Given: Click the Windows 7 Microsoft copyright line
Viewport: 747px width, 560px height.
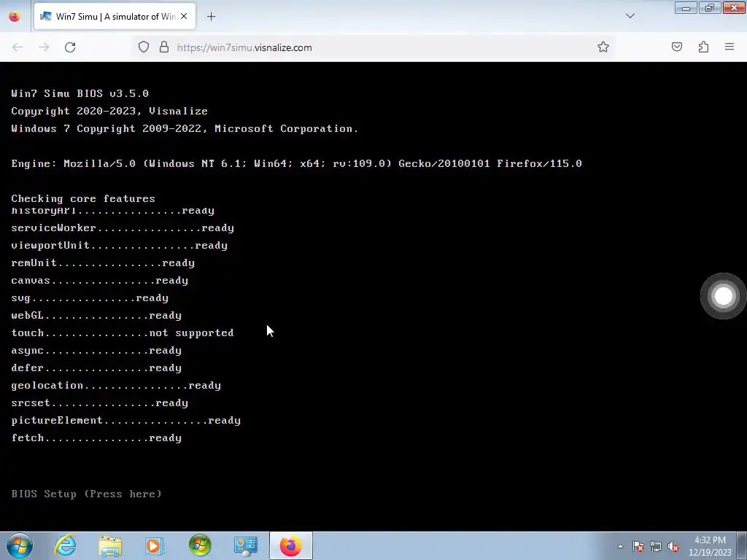Looking at the screenshot, I should point(185,128).
